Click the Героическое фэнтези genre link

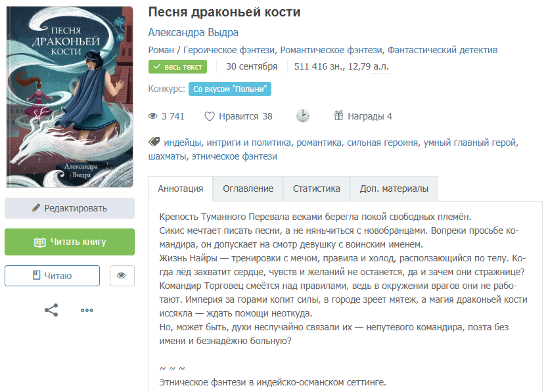coord(229,50)
